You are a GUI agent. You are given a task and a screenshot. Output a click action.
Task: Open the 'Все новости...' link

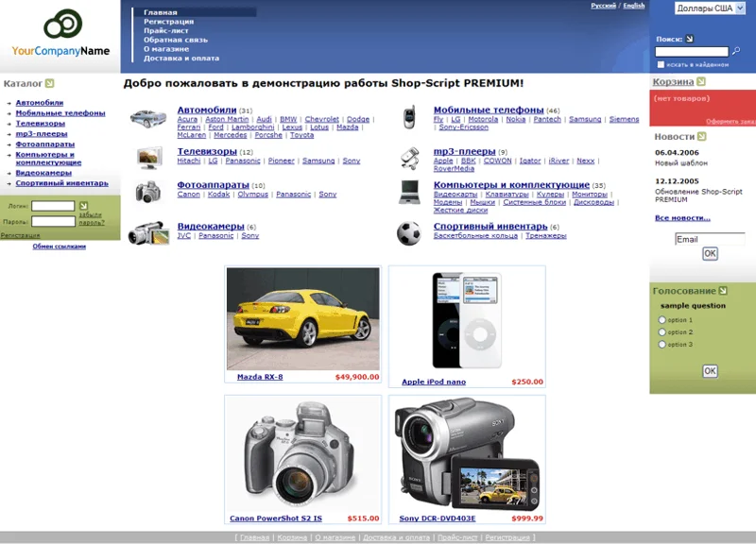pyautogui.click(x=682, y=218)
